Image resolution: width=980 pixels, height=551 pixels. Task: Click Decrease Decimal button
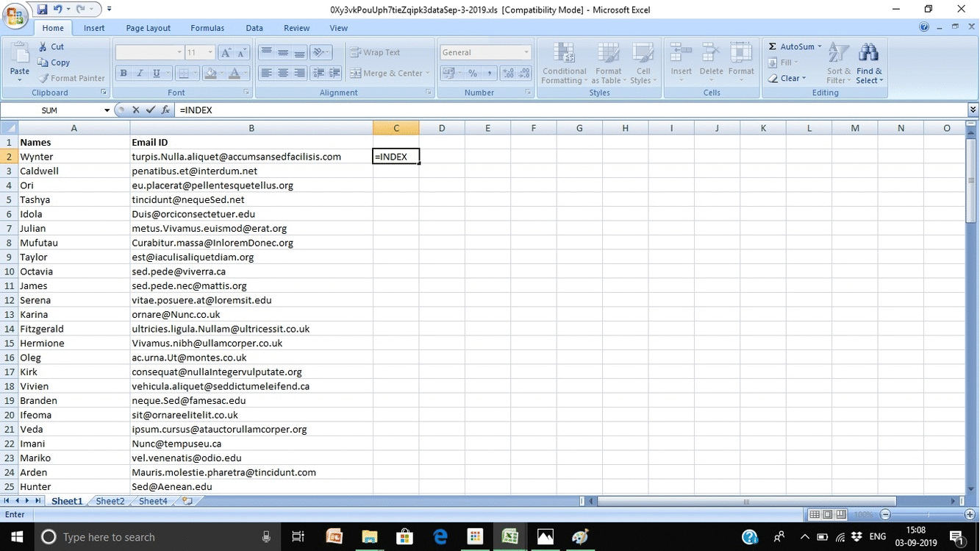[x=524, y=73]
